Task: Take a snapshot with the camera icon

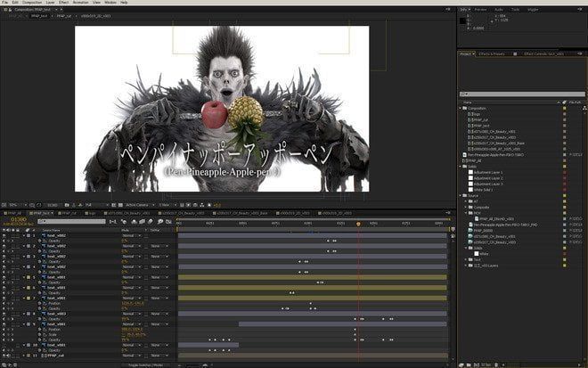Action: coord(67,205)
